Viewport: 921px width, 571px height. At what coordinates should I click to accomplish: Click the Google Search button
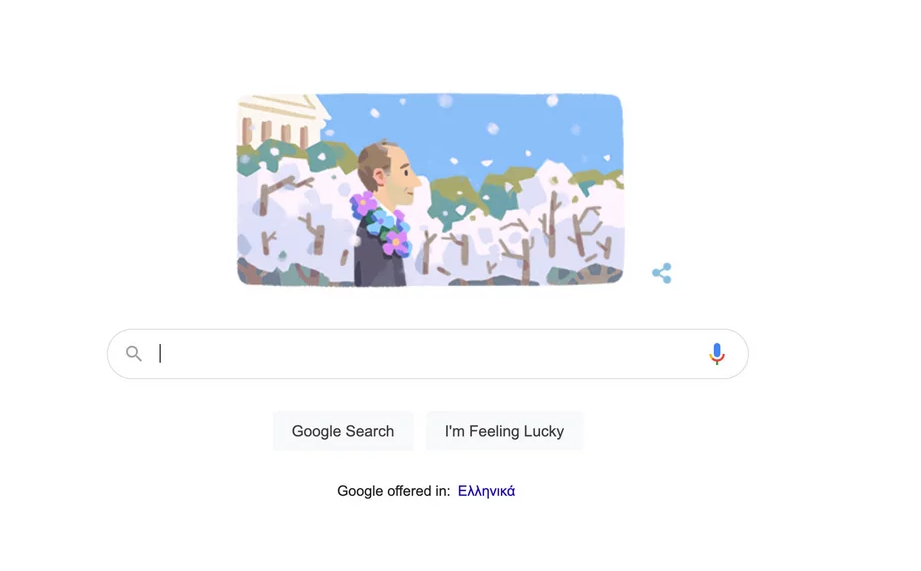point(343,431)
